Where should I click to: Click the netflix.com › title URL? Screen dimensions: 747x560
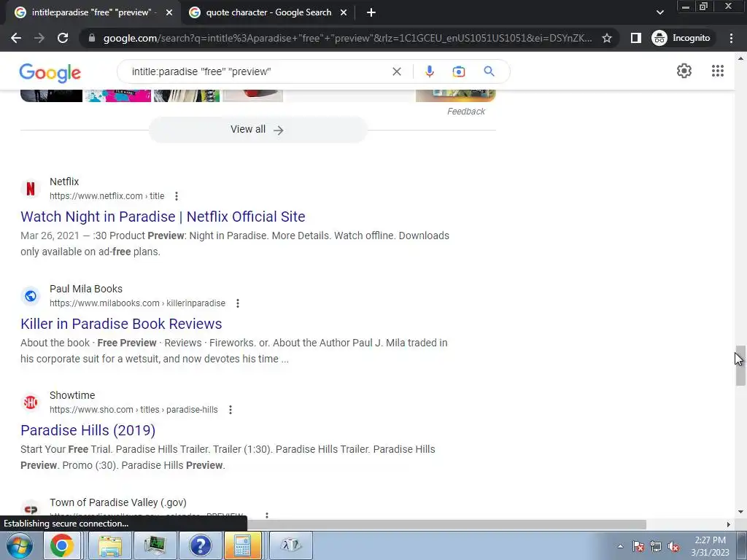coord(107,196)
